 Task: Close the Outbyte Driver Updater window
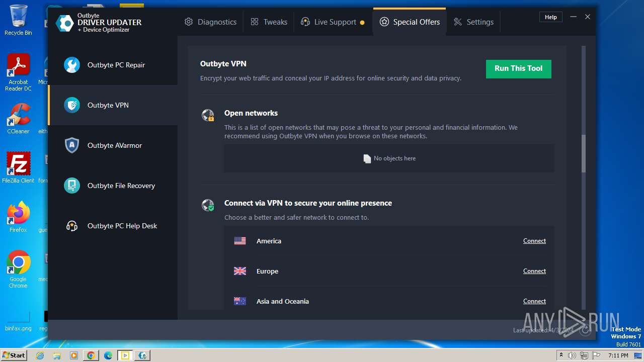pos(587,17)
